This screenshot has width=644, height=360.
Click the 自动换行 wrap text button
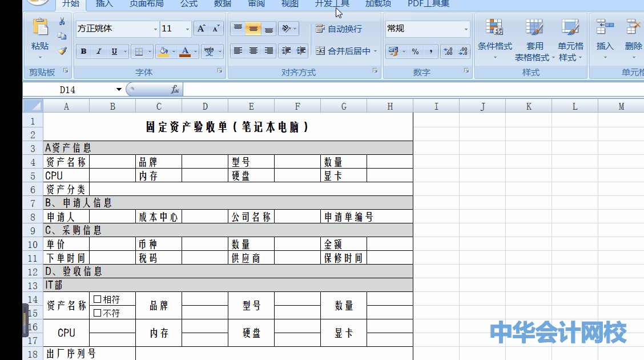(339, 29)
